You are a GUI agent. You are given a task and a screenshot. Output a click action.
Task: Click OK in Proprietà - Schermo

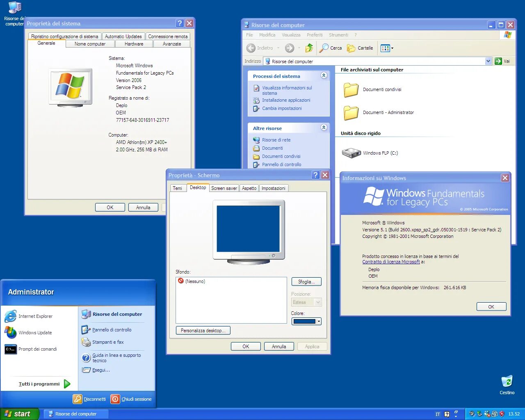click(246, 347)
